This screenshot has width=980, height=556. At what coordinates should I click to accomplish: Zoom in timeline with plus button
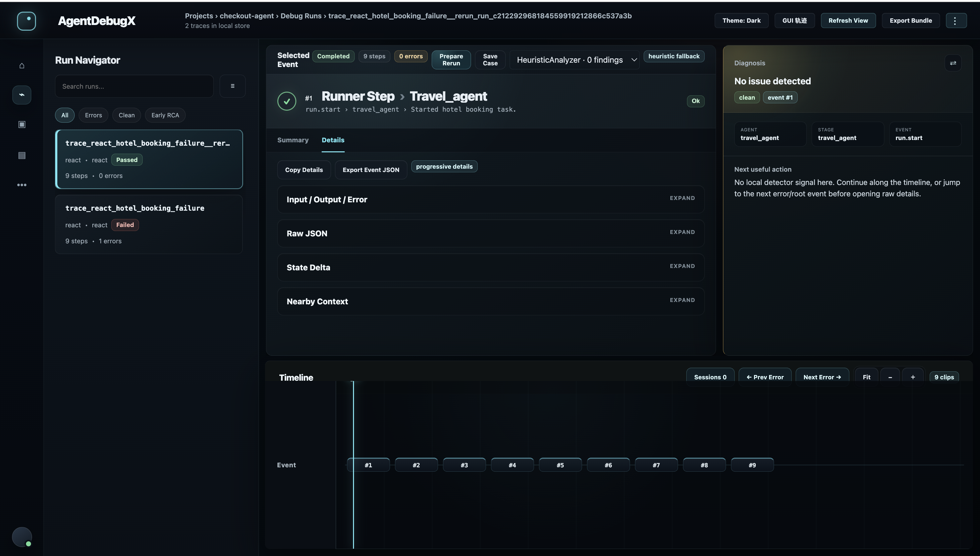(913, 377)
